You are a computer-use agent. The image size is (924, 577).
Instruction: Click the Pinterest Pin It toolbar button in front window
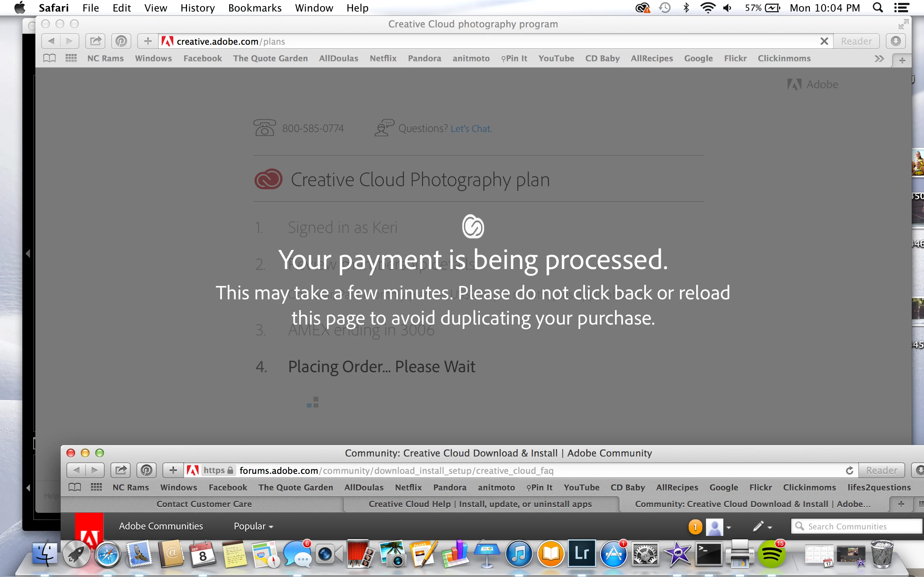[x=147, y=470]
